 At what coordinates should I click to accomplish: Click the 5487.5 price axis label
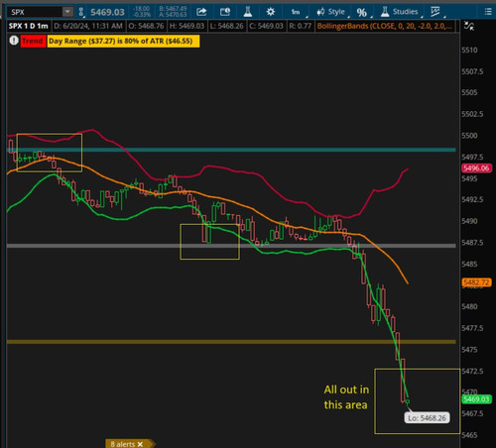[x=472, y=243]
